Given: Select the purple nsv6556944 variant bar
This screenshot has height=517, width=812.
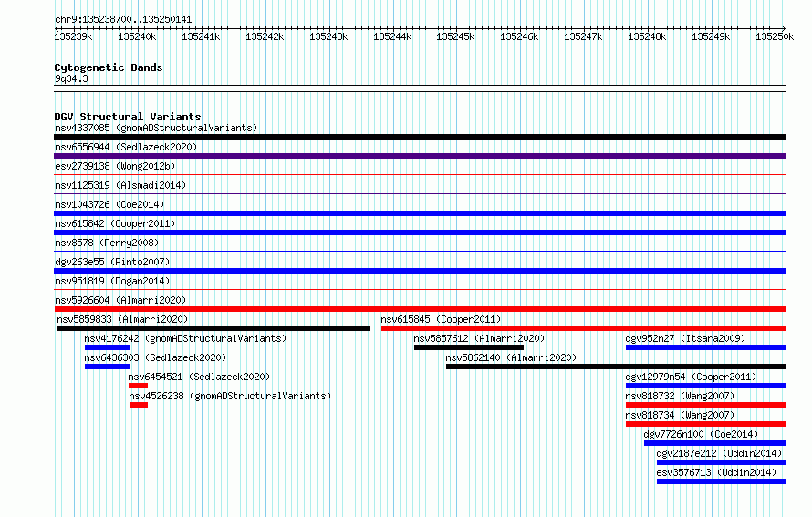Looking at the screenshot, I should point(420,156).
